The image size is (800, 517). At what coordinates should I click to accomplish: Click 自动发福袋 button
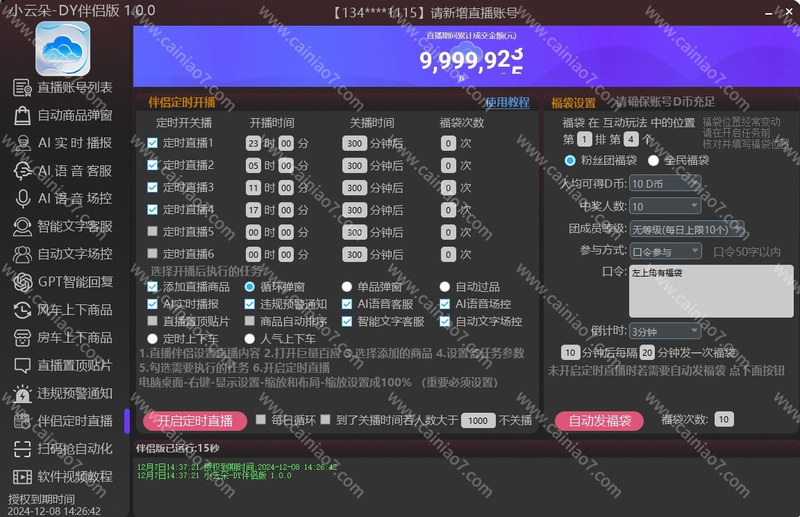(x=599, y=421)
